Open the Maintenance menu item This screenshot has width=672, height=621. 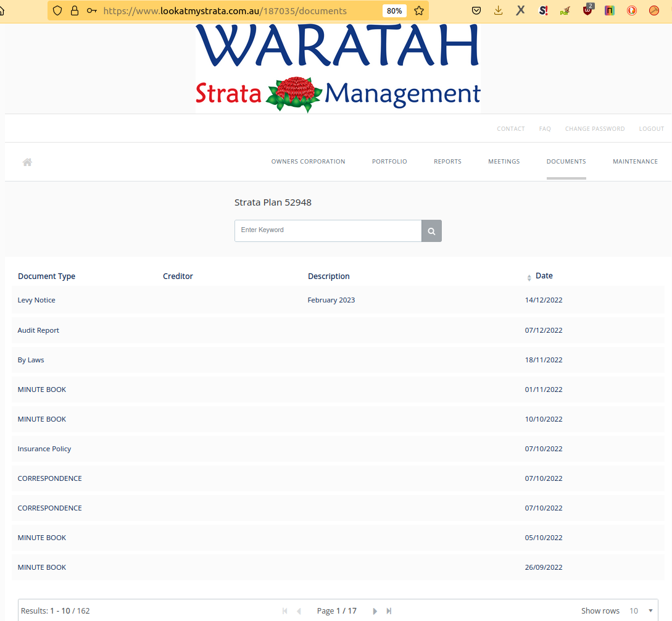pyautogui.click(x=635, y=162)
